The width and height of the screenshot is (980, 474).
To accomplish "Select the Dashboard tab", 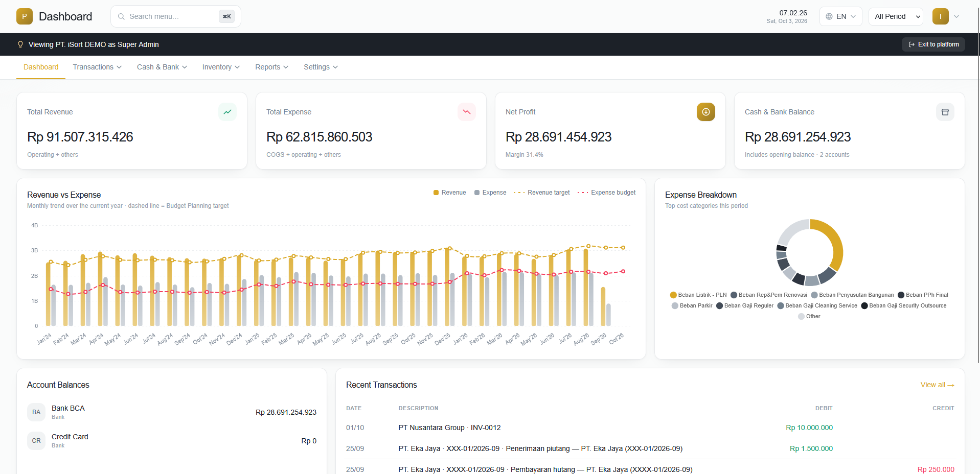I will tap(41, 67).
